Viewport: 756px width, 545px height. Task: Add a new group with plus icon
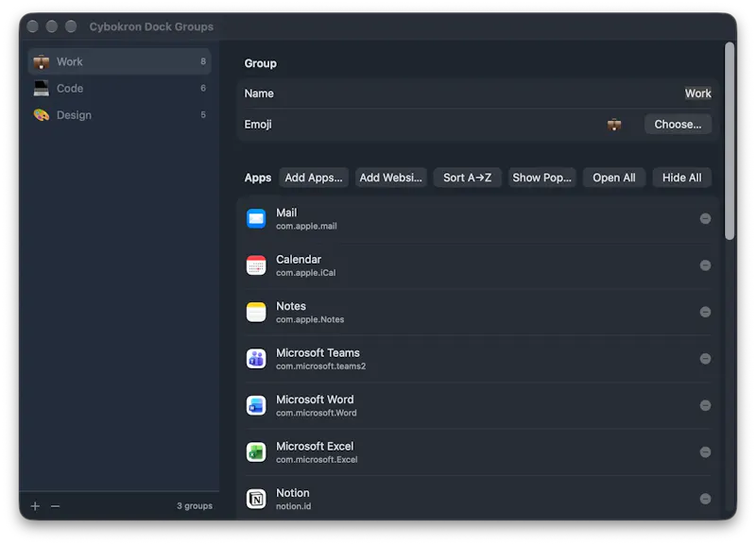35,506
